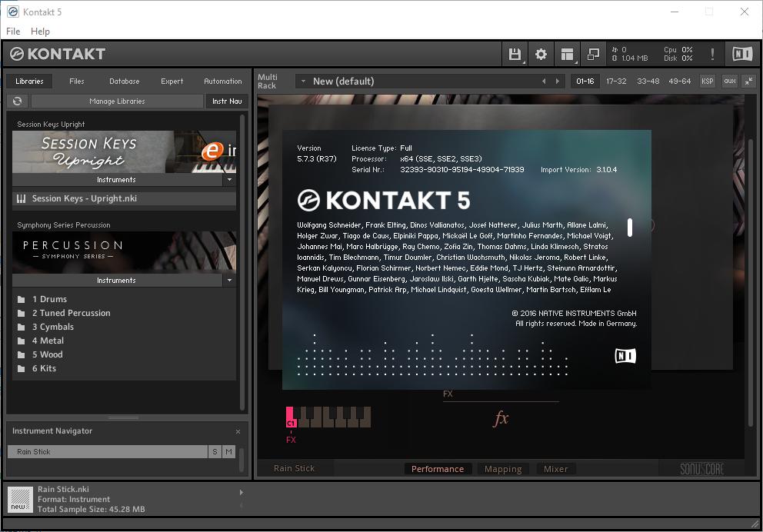Click the 3 Cymbals folder icon
Viewport: 763px width, 532px height.
point(21,327)
